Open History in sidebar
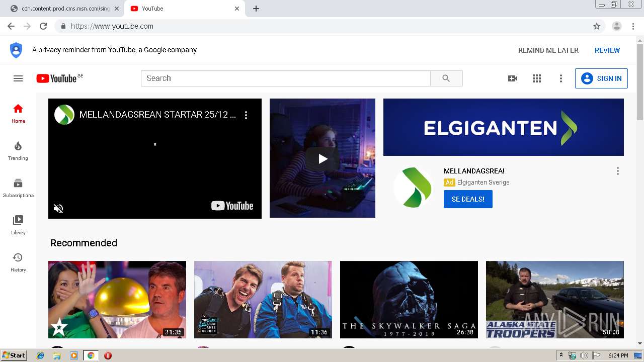 (18, 262)
